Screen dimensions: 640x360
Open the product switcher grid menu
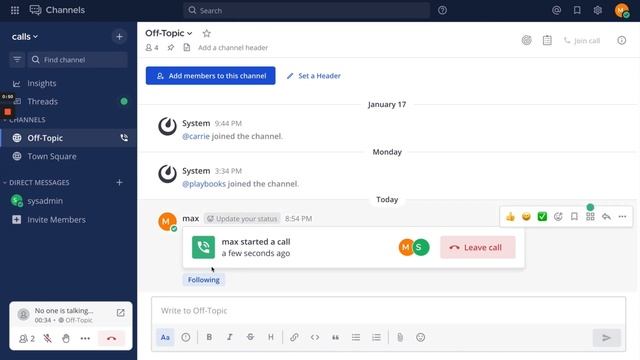(x=15, y=10)
